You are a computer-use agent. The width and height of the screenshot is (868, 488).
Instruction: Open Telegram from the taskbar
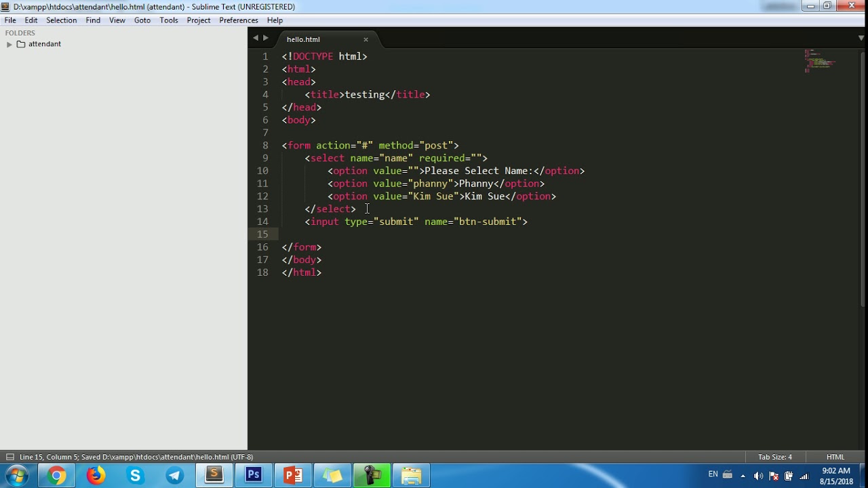tap(174, 476)
